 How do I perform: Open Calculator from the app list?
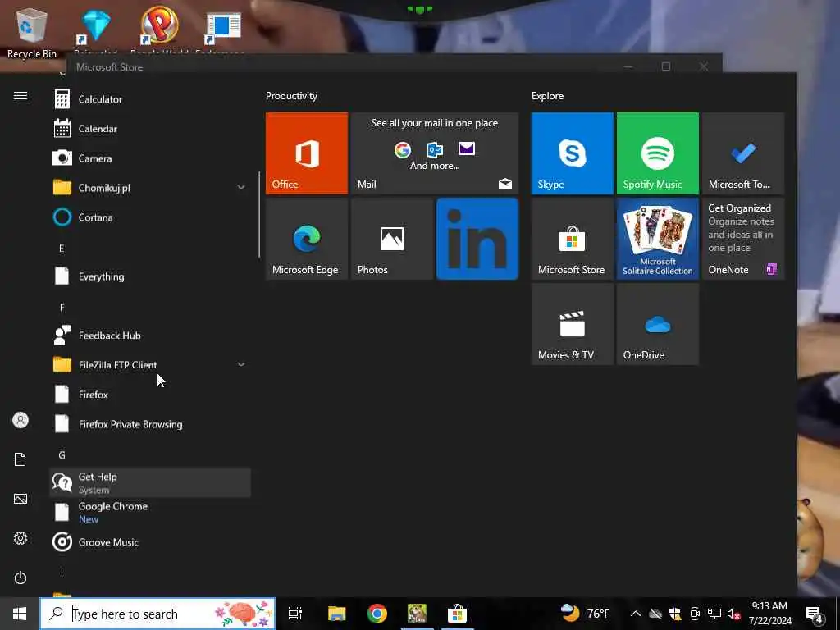150,99
